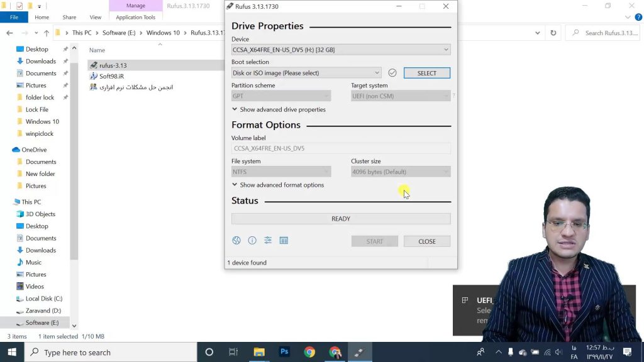644x362 pixels.
Task: Open the Application Tools tab
Action: coord(136,17)
